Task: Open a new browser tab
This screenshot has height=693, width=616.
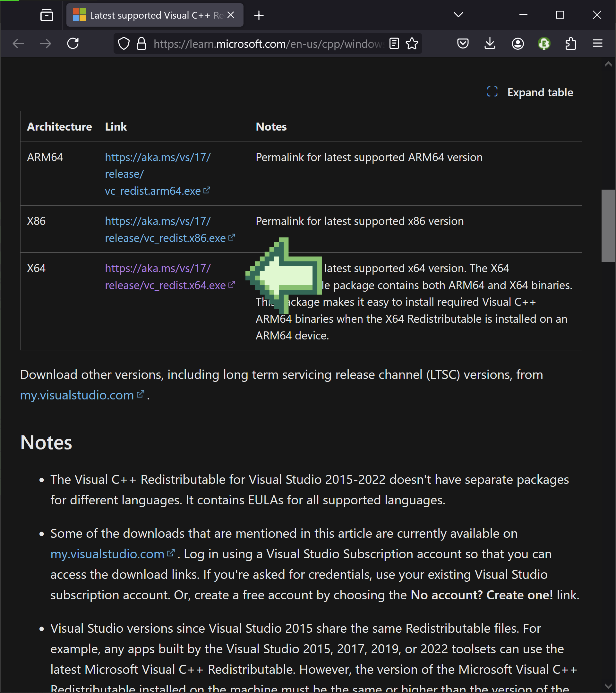Action: 259,15
